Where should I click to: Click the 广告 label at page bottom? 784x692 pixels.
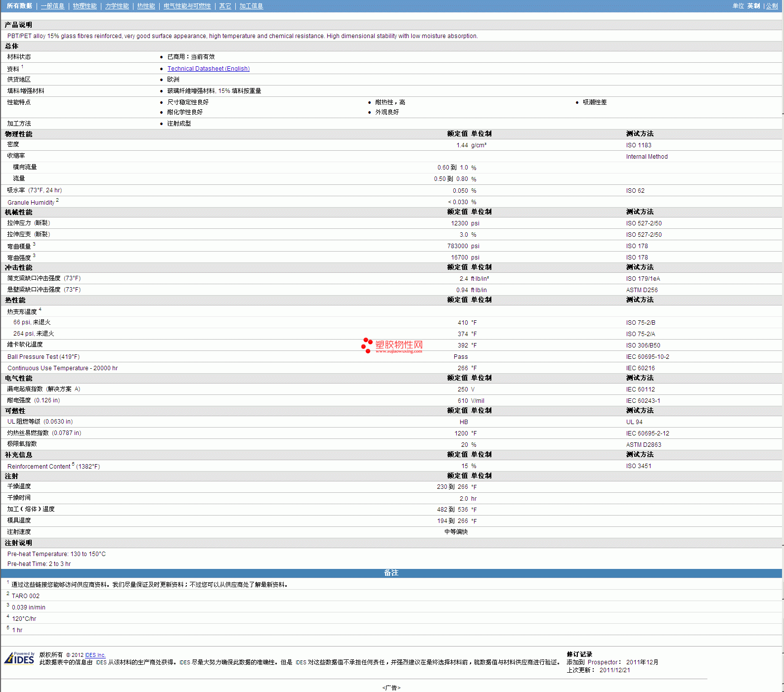coord(391,688)
